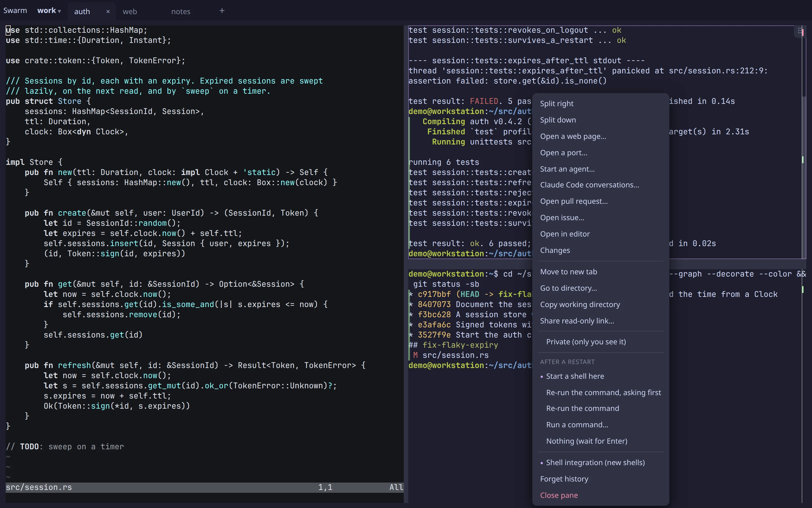
Task: Click Copy working directory
Action: 601,305
